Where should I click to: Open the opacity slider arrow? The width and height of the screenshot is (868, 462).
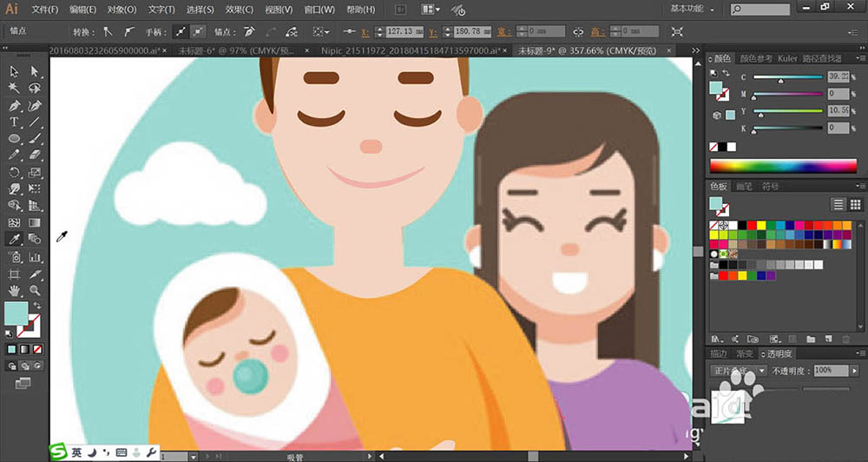[x=855, y=370]
